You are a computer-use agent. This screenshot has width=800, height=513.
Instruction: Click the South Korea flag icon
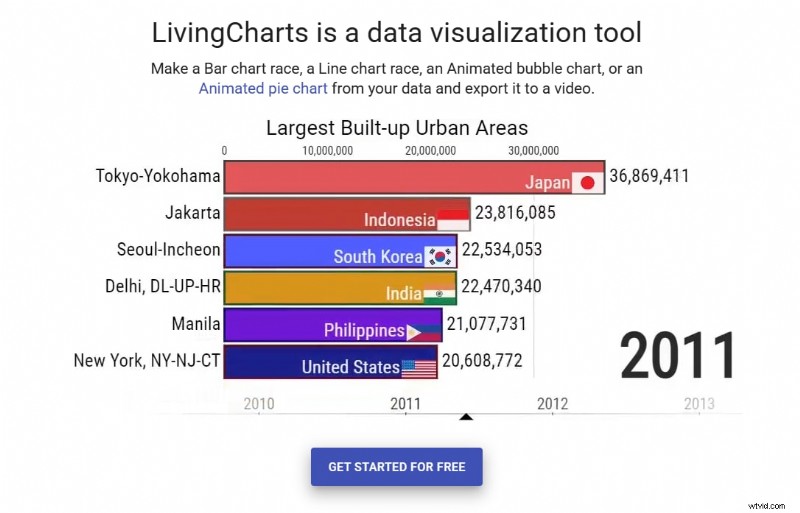pyautogui.click(x=439, y=256)
